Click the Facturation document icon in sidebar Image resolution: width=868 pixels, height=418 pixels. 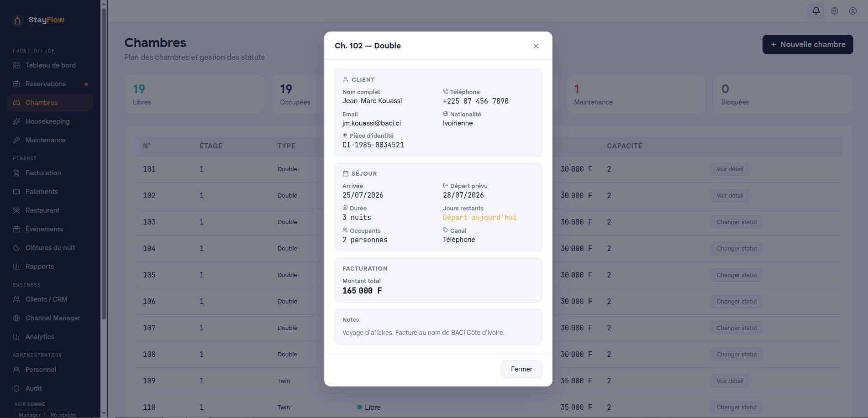pyautogui.click(x=16, y=173)
